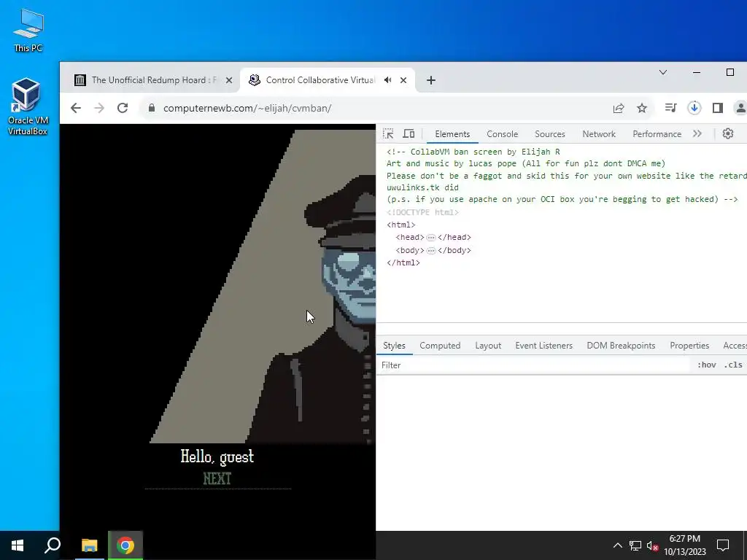Toggle :hov element state
Screen dimensions: 747x560
point(706,365)
